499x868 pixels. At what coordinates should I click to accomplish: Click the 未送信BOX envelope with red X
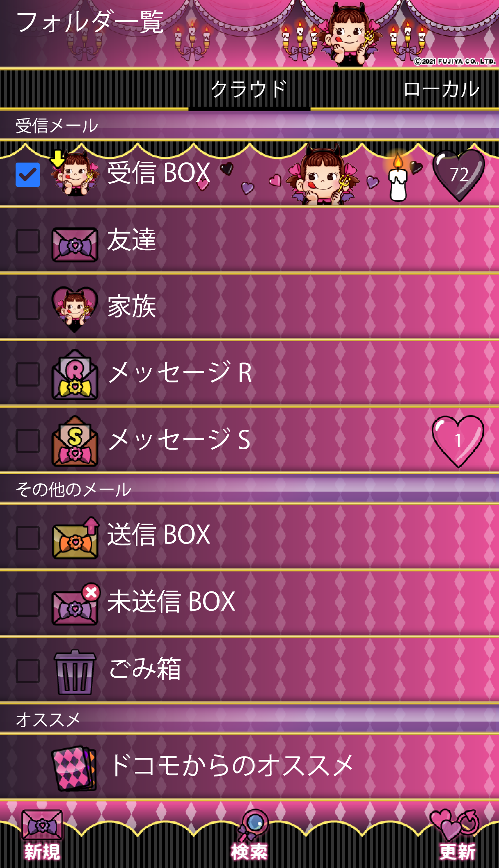pos(76,604)
